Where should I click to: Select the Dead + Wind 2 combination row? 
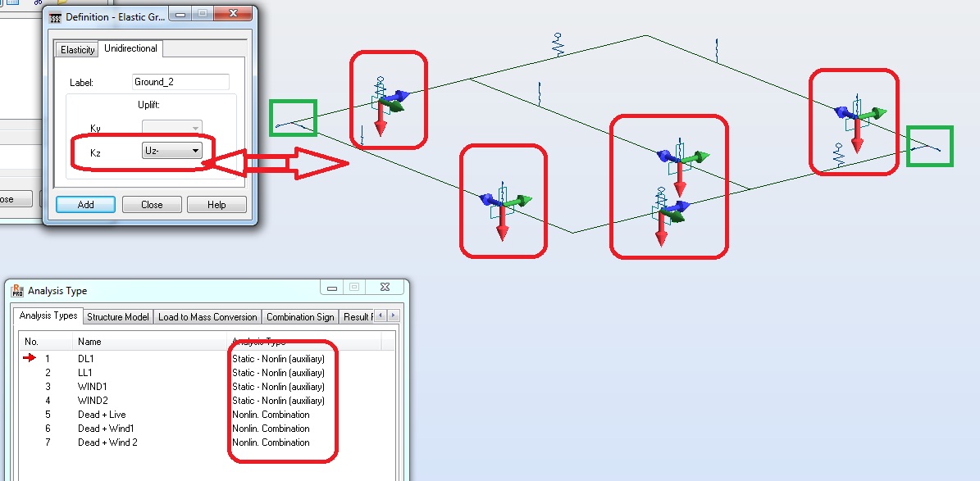tap(207, 442)
